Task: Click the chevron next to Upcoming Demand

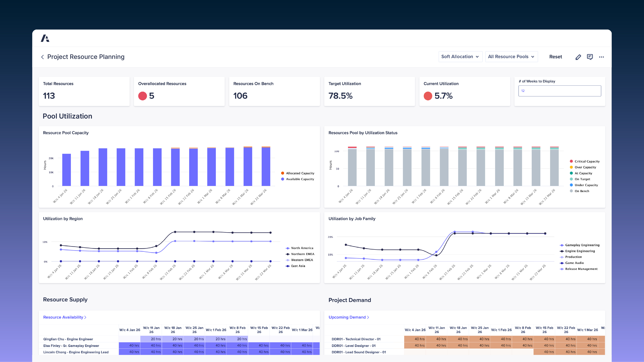Action: point(368,317)
